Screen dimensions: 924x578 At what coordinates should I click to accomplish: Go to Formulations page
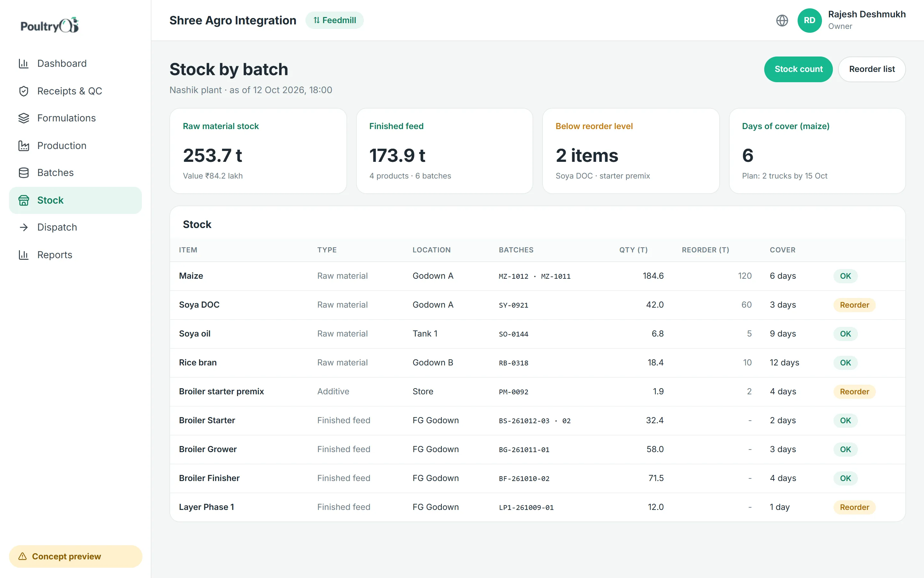click(75, 118)
